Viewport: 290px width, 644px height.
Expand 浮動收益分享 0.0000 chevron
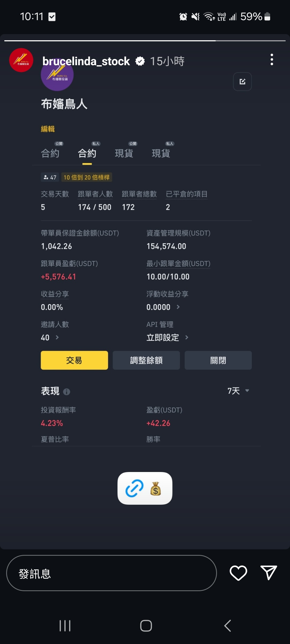pyautogui.click(x=178, y=307)
